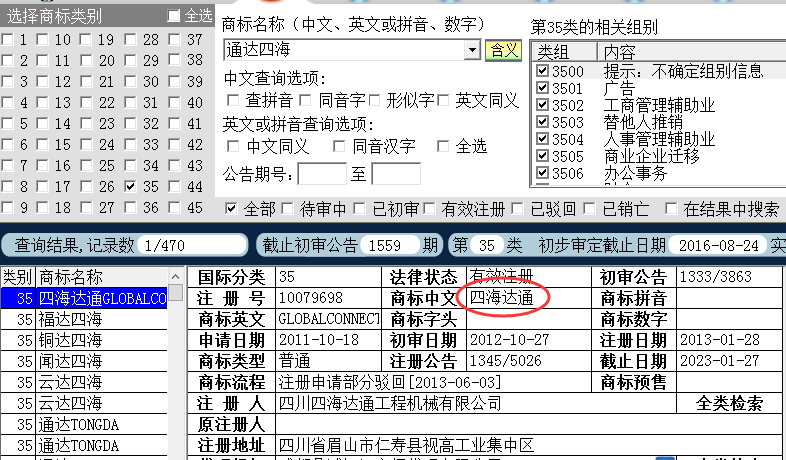This screenshot has width=786, height=460.
Task: Click the 内容 column header
Action: click(692, 52)
